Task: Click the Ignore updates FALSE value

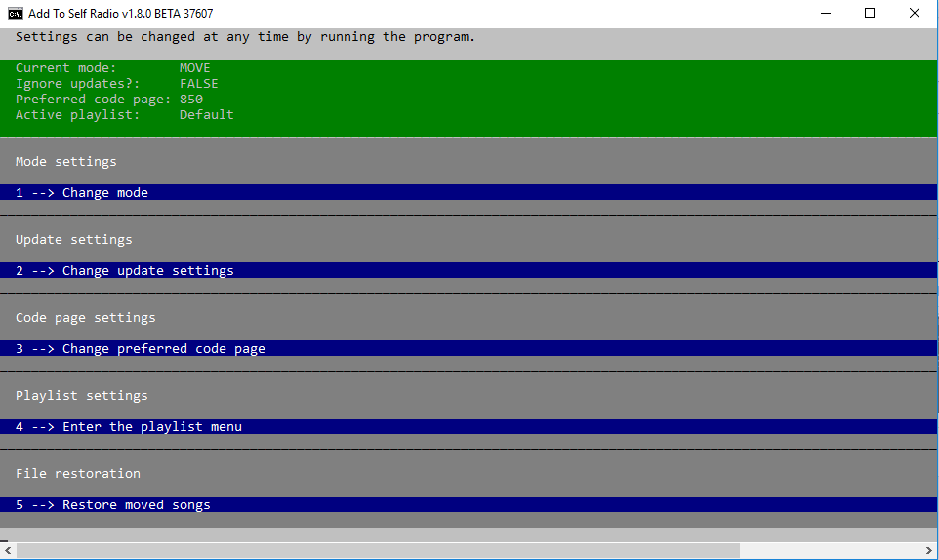Action: 199,84
